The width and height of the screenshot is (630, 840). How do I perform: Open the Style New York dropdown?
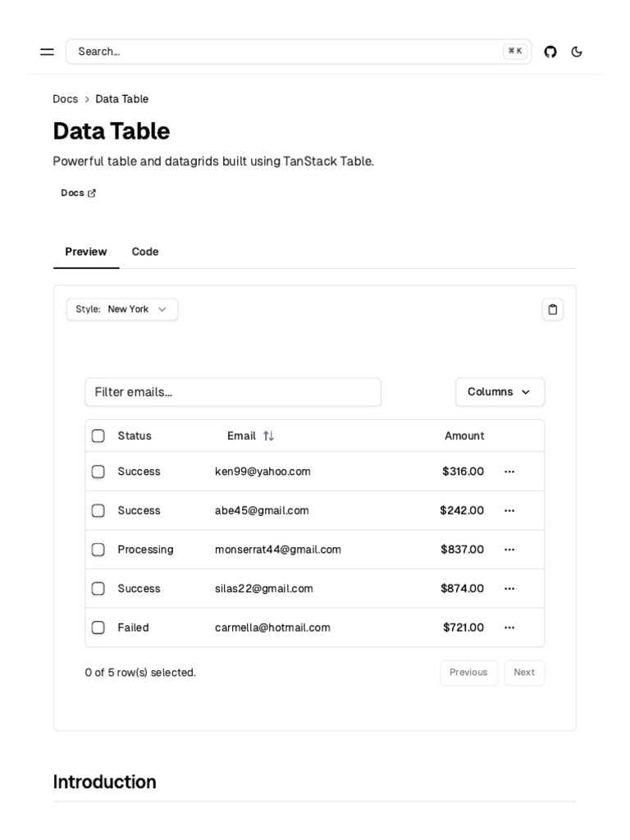click(x=122, y=309)
